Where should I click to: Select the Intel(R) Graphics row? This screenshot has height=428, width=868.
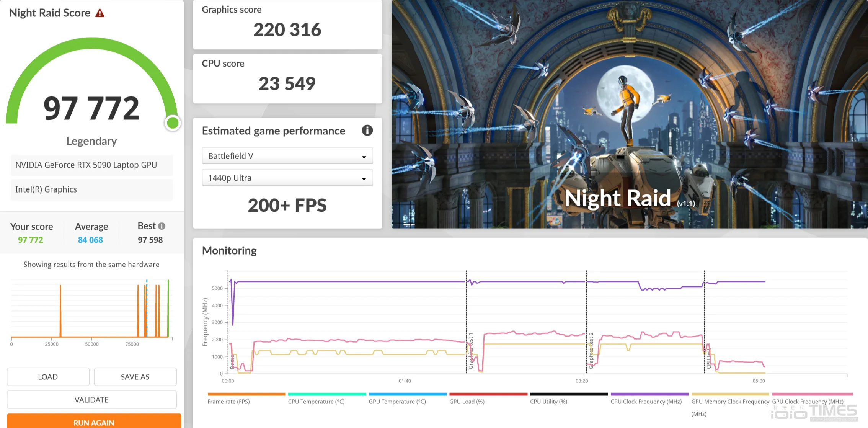[x=92, y=189]
